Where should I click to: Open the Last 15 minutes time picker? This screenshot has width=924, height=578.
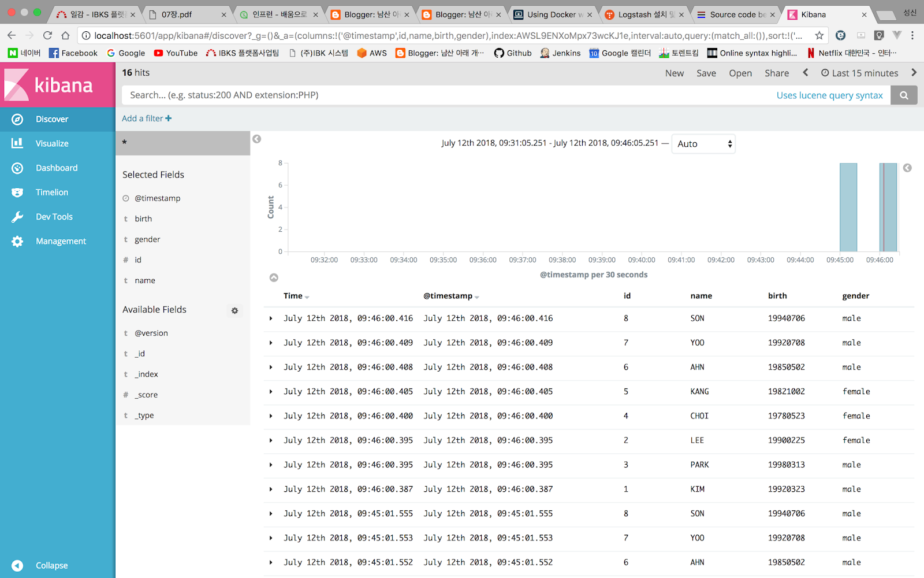tap(859, 73)
